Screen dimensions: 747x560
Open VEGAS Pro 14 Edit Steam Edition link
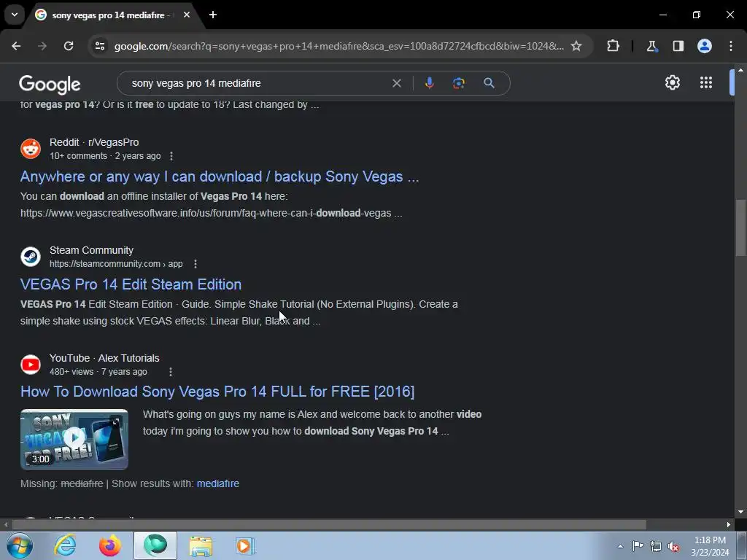131,284
